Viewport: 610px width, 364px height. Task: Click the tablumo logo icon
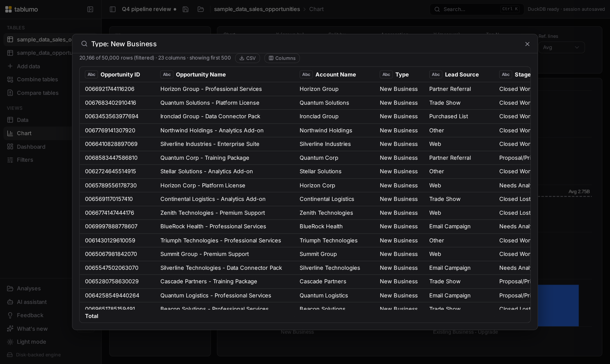pos(8,9)
